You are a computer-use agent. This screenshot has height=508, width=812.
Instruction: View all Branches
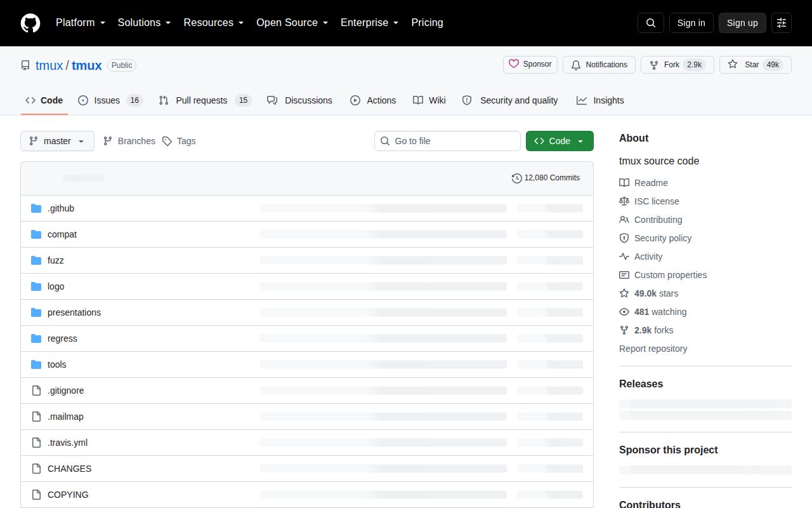129,141
